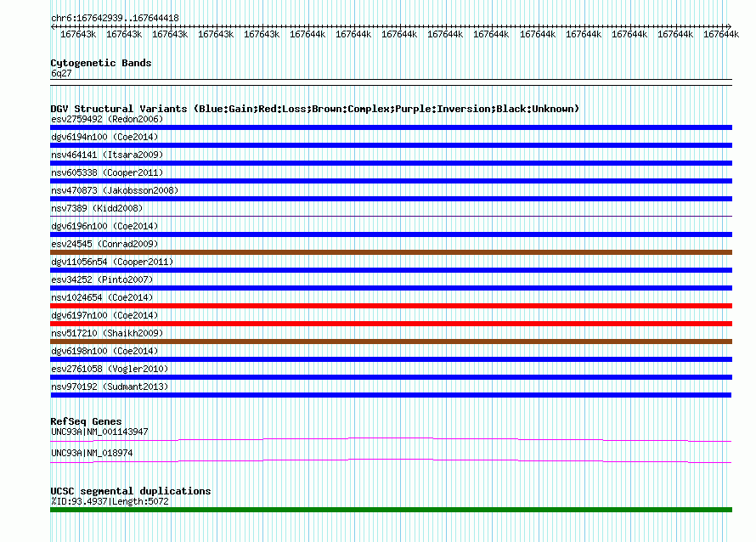Click the UNC93A|NM_018974 gene label
Image resolution: width=756 pixels, height=542 pixels.
coord(92,453)
